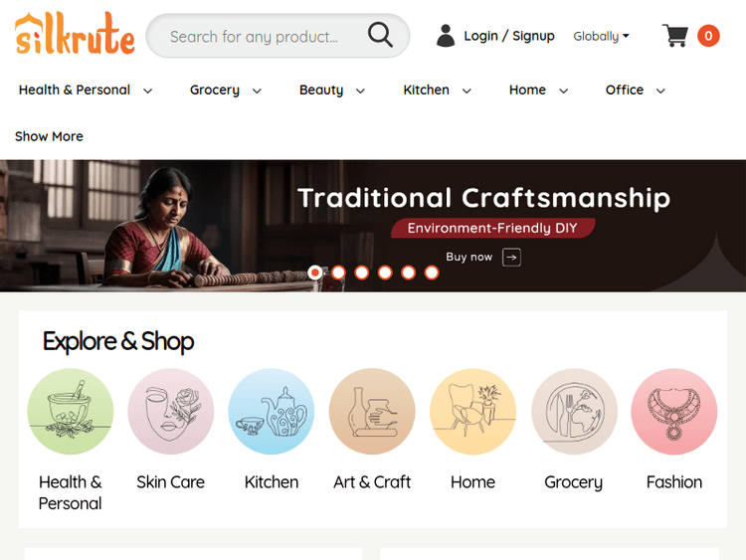Open the Globally region dropdown

pos(601,36)
